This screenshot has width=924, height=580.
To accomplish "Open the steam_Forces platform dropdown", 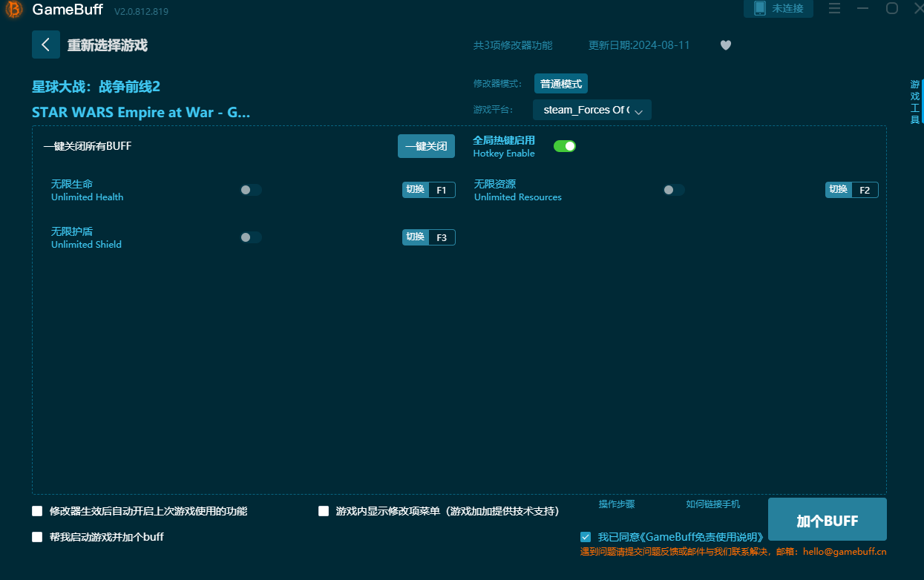I will tap(592, 110).
